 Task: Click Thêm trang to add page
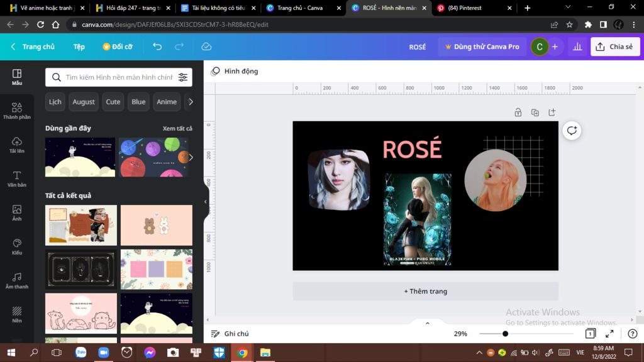coord(425,292)
